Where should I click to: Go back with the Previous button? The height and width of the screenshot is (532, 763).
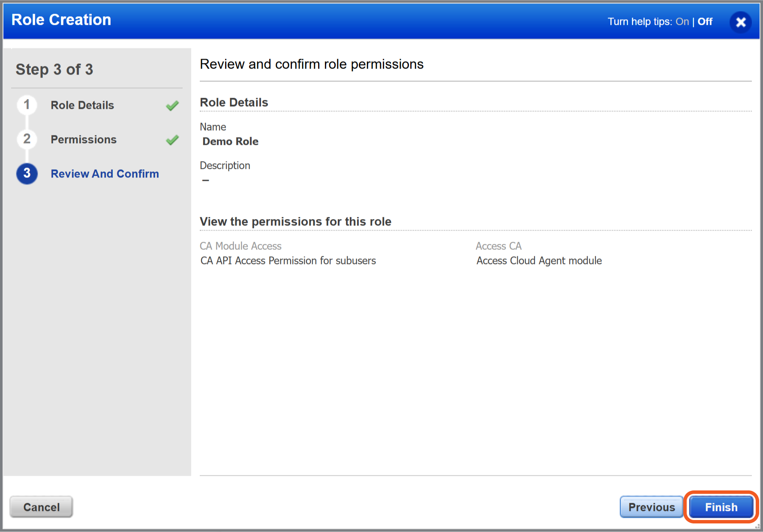point(651,507)
